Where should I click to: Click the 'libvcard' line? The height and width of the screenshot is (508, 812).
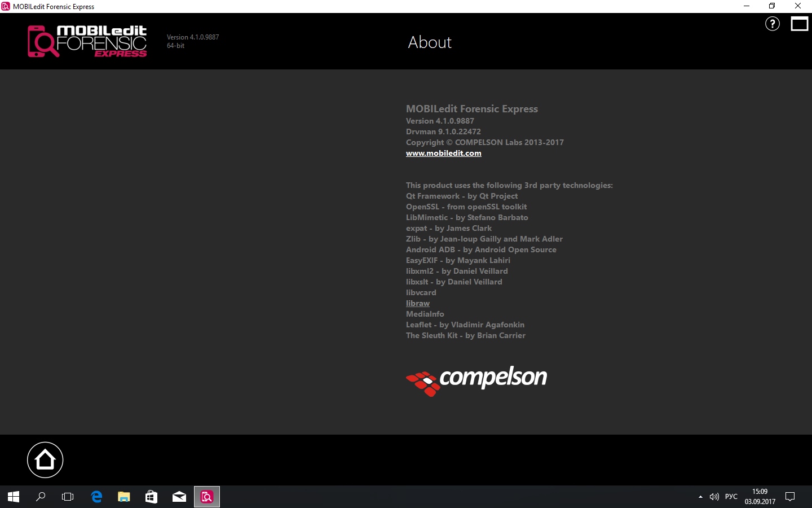421,292
